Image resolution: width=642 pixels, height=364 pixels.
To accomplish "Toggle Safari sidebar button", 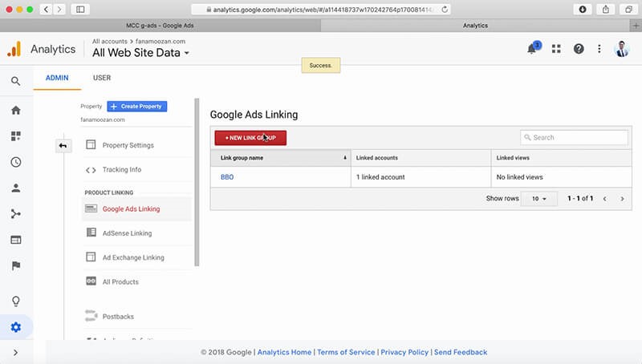I will 80,10.
